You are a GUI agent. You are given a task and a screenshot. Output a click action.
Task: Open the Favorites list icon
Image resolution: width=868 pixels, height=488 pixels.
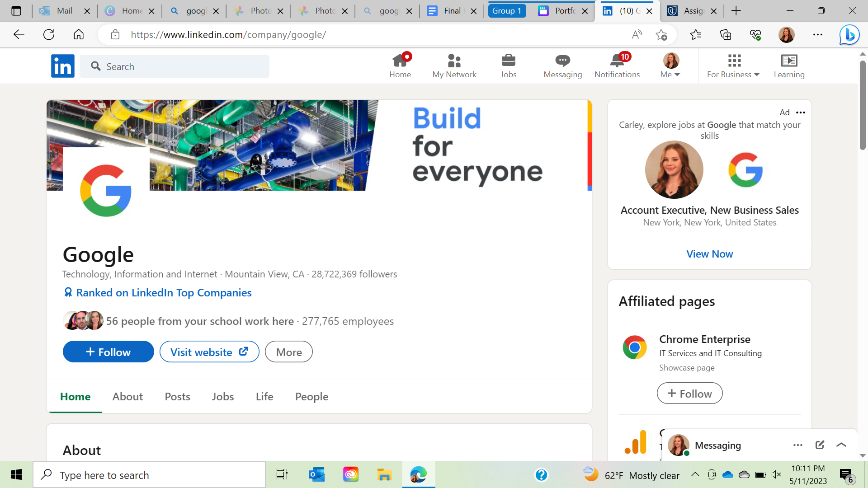click(696, 34)
